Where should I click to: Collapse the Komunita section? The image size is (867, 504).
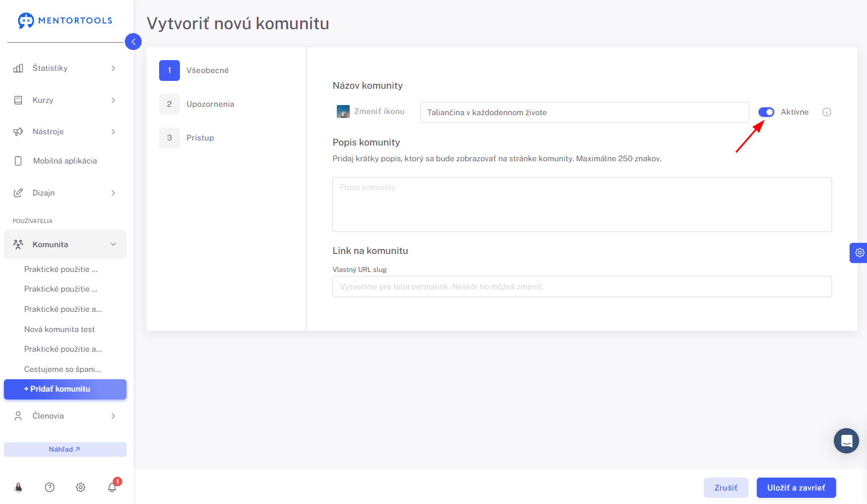click(x=65, y=244)
